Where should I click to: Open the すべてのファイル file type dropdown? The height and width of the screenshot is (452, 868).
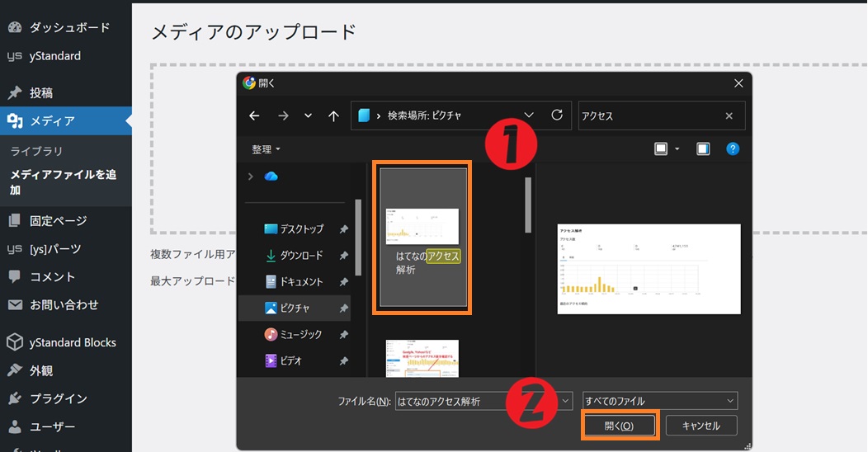point(660,401)
